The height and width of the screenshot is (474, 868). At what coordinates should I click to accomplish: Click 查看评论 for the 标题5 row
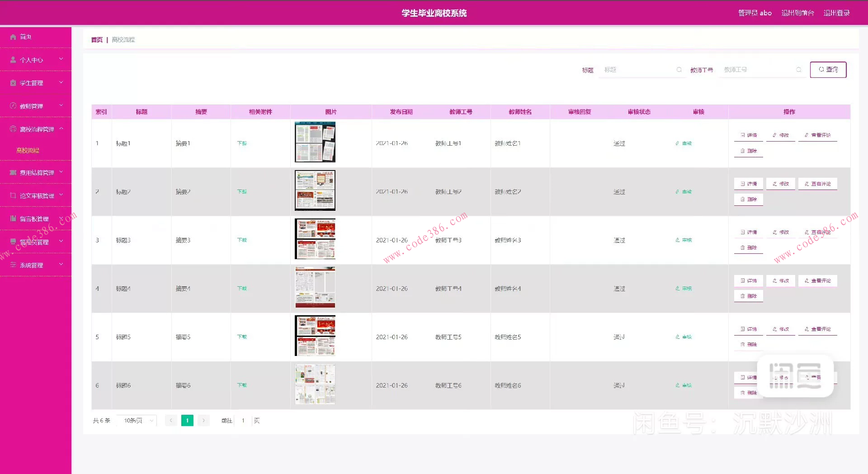coord(818,329)
